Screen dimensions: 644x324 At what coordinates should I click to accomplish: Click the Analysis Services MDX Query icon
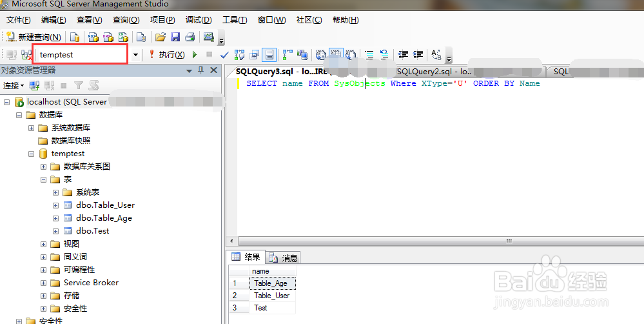point(93,37)
